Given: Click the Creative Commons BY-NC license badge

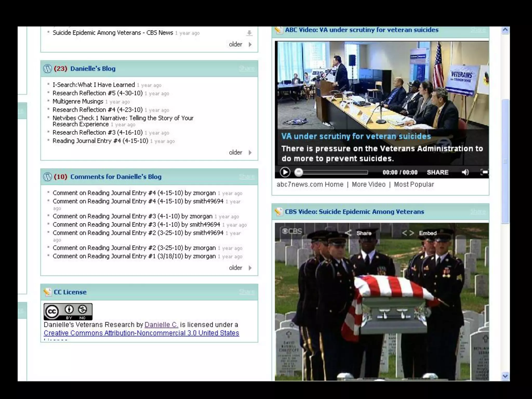Looking at the screenshot, I should (x=68, y=311).
